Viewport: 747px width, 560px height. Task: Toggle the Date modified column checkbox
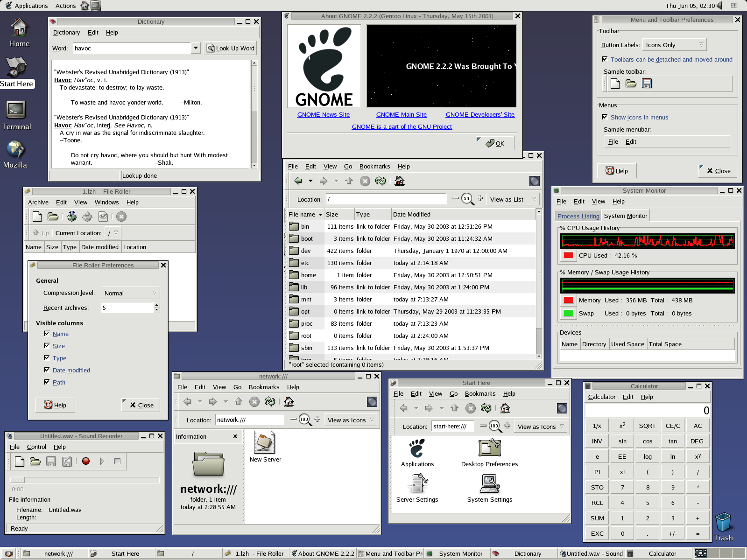coord(47,370)
